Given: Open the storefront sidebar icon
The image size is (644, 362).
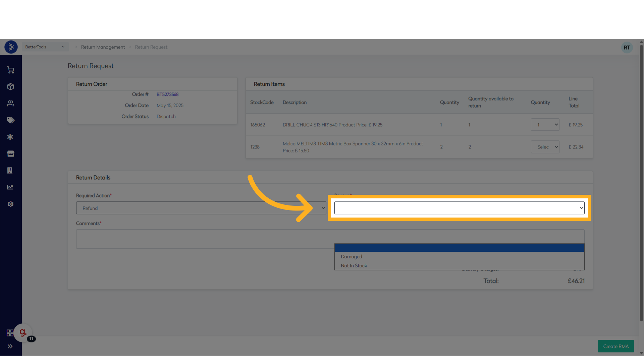Looking at the screenshot, I should coord(11,154).
